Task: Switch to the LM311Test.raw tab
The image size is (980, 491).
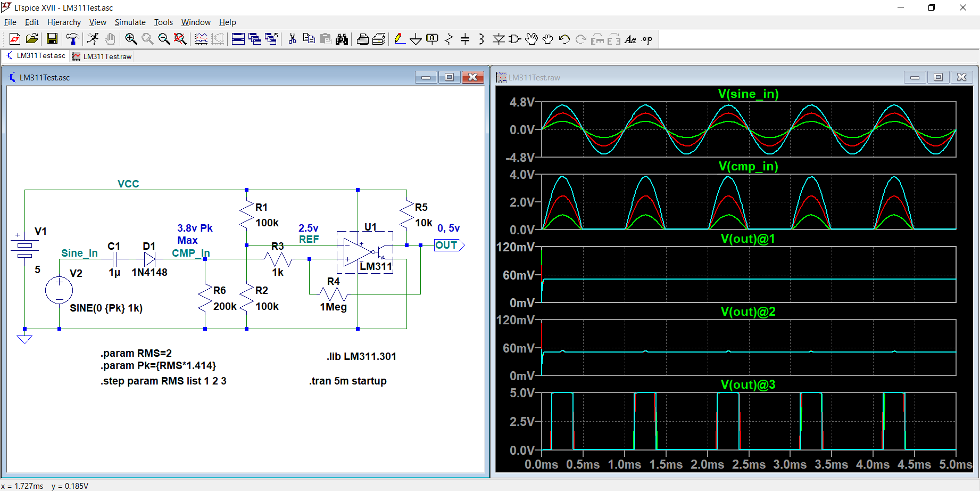Action: (102, 56)
